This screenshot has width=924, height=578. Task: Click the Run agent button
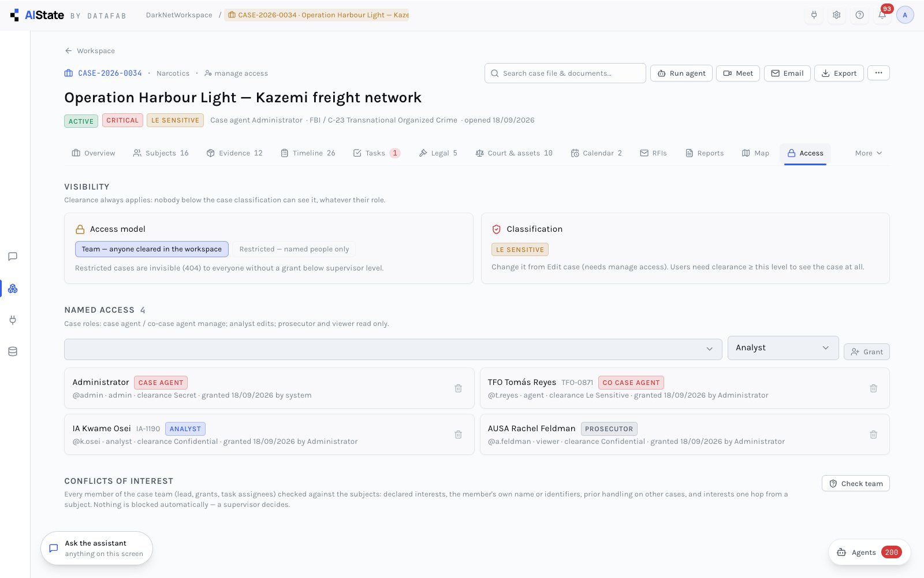coord(681,73)
